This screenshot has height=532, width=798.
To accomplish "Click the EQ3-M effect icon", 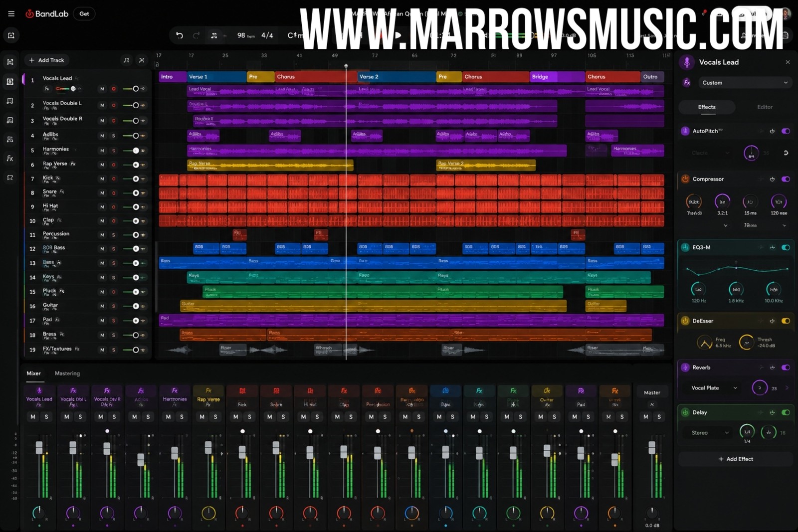I will coord(685,247).
